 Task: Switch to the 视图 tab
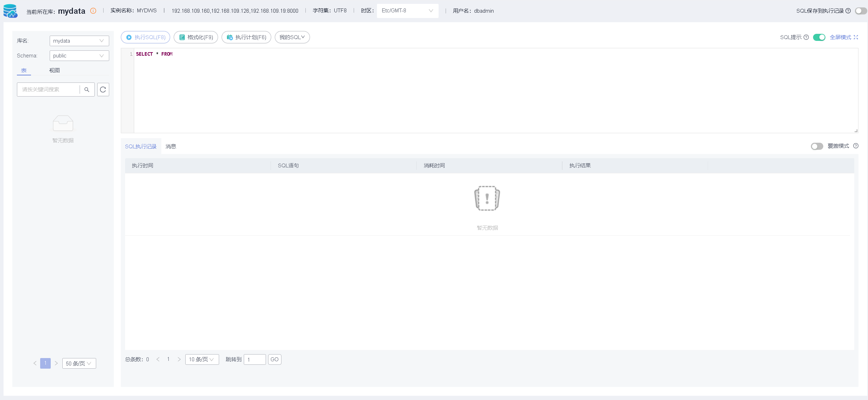click(54, 70)
